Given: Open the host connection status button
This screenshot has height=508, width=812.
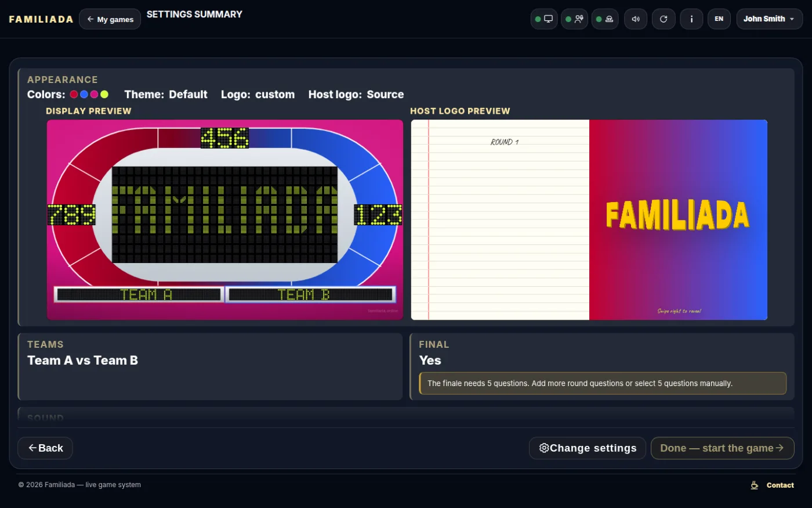Looking at the screenshot, I should tap(575, 19).
